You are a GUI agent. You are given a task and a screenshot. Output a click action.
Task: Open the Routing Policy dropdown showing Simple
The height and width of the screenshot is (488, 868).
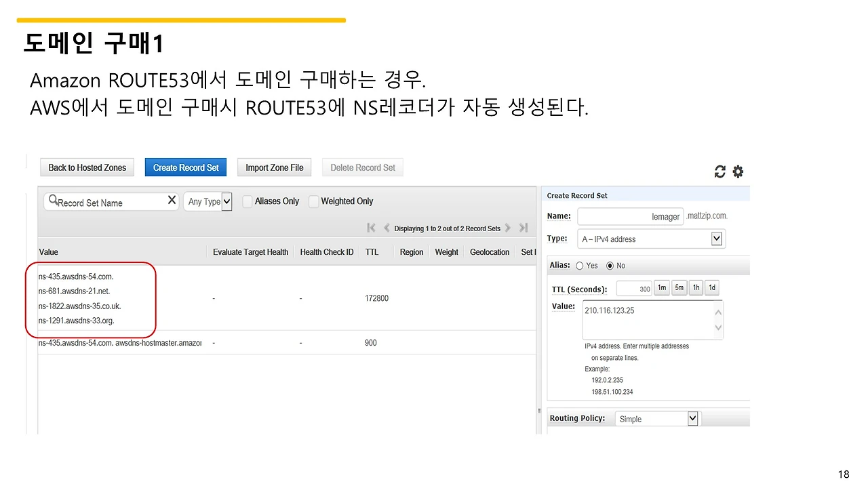(x=656, y=419)
